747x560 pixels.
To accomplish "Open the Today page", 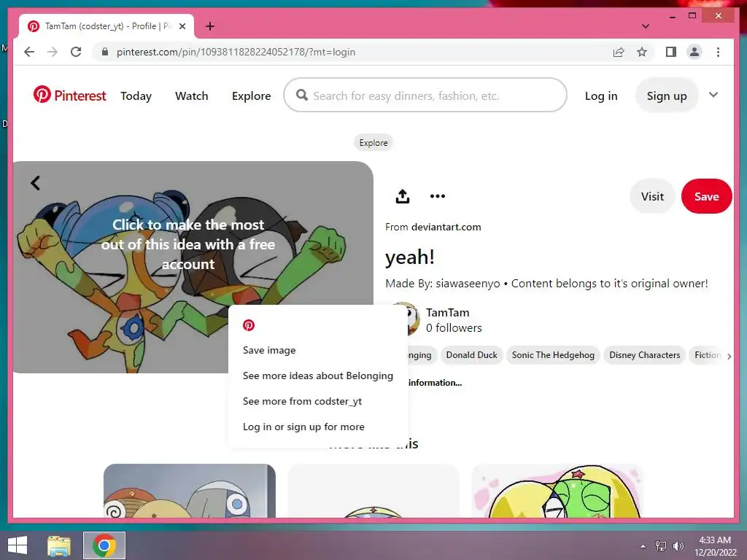I will tap(136, 96).
